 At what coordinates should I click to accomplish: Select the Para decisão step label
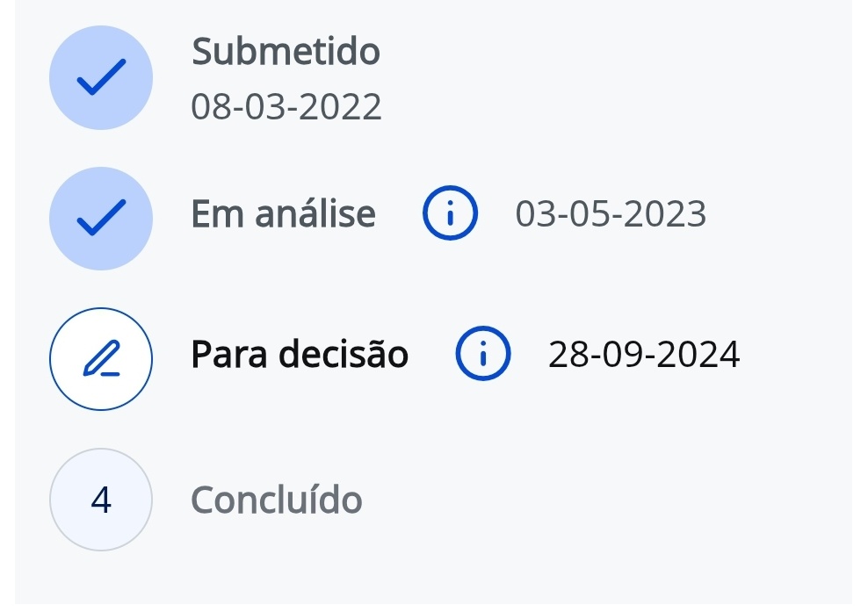tap(300, 355)
